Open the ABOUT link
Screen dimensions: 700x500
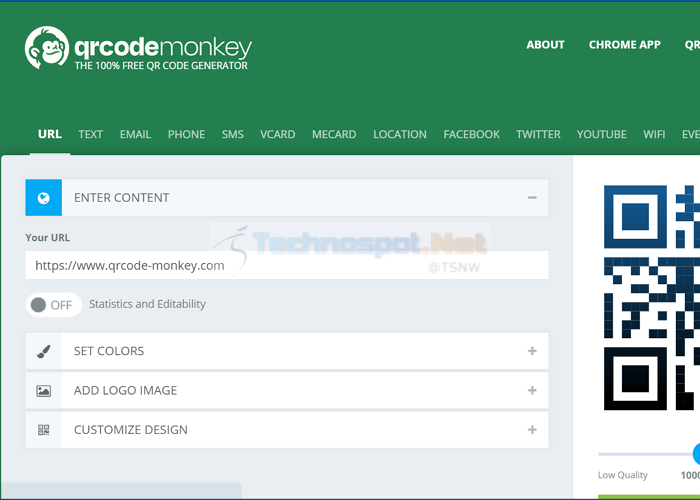coord(546,45)
